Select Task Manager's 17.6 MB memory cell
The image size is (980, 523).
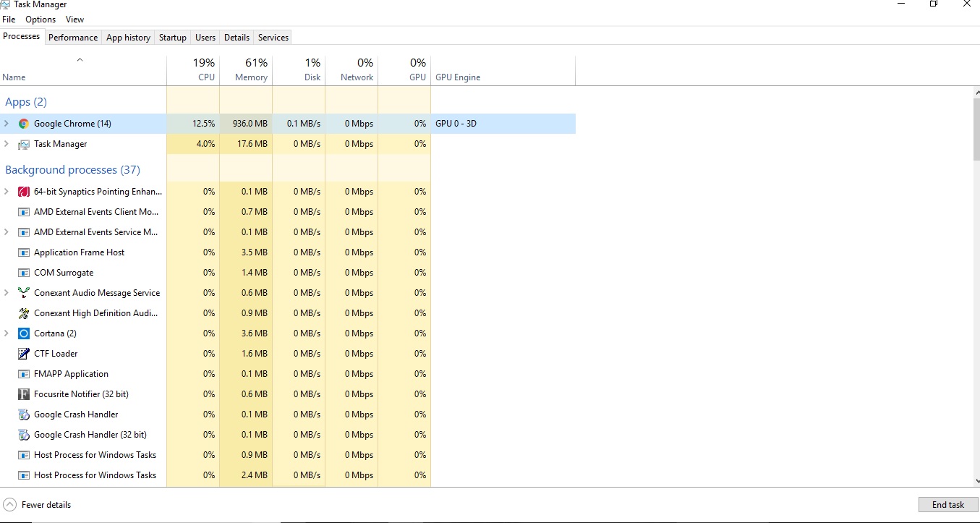[x=246, y=144]
